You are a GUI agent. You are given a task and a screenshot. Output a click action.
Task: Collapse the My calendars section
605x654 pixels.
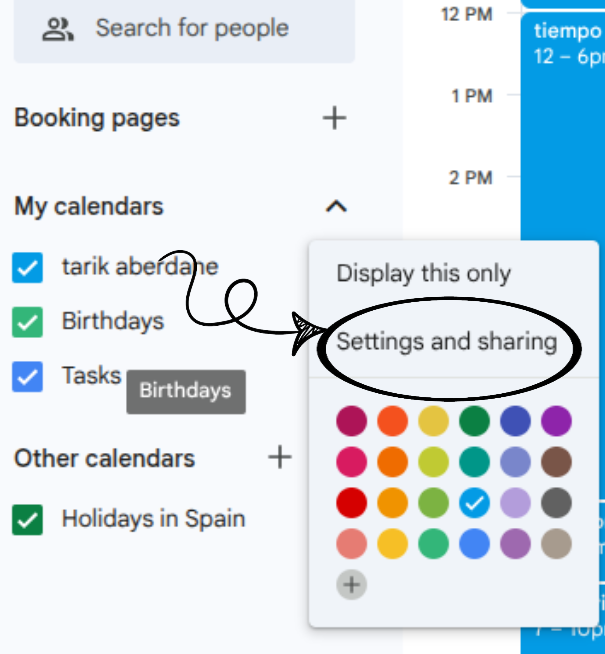(x=337, y=207)
